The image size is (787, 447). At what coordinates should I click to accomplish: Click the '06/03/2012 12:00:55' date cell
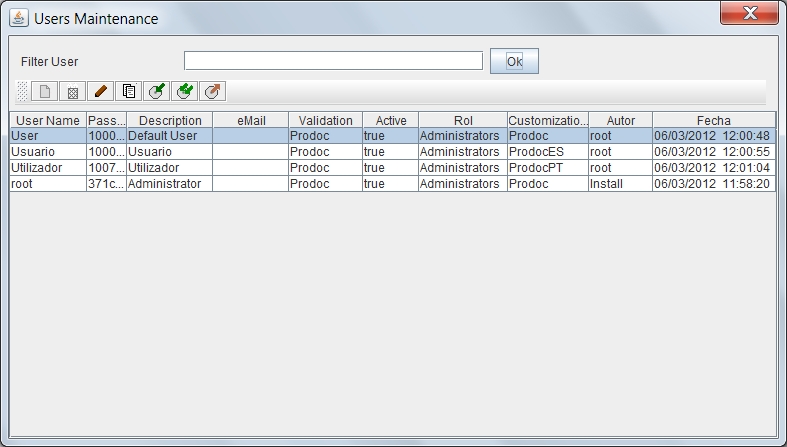coord(714,152)
